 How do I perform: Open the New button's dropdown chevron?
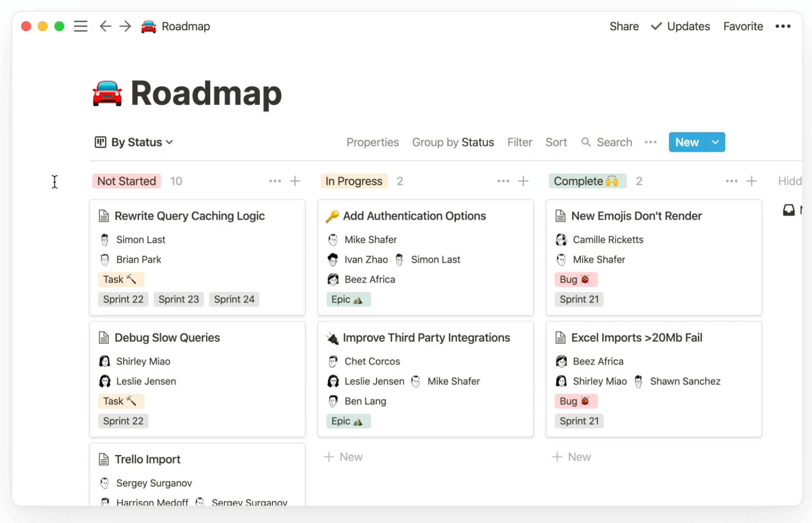click(x=715, y=142)
